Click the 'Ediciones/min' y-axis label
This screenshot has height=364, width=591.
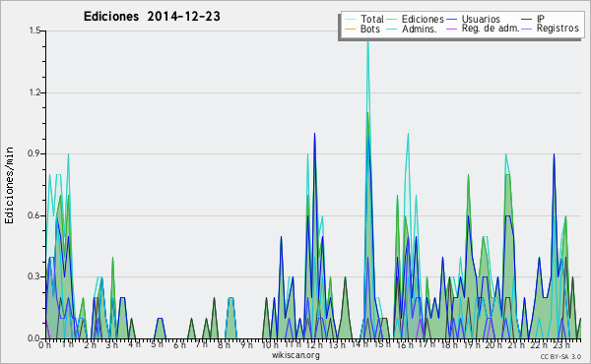9,185
